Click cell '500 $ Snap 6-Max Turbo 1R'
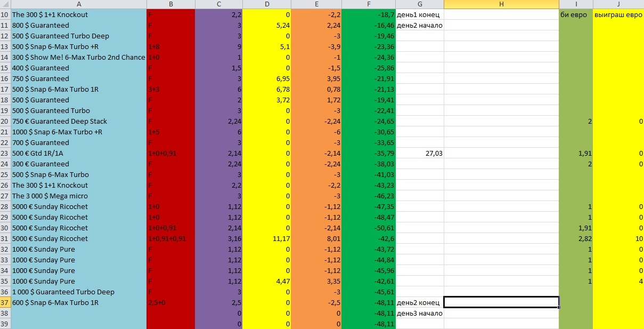Image resolution: width=644 pixels, height=329 pixels. tap(79, 90)
